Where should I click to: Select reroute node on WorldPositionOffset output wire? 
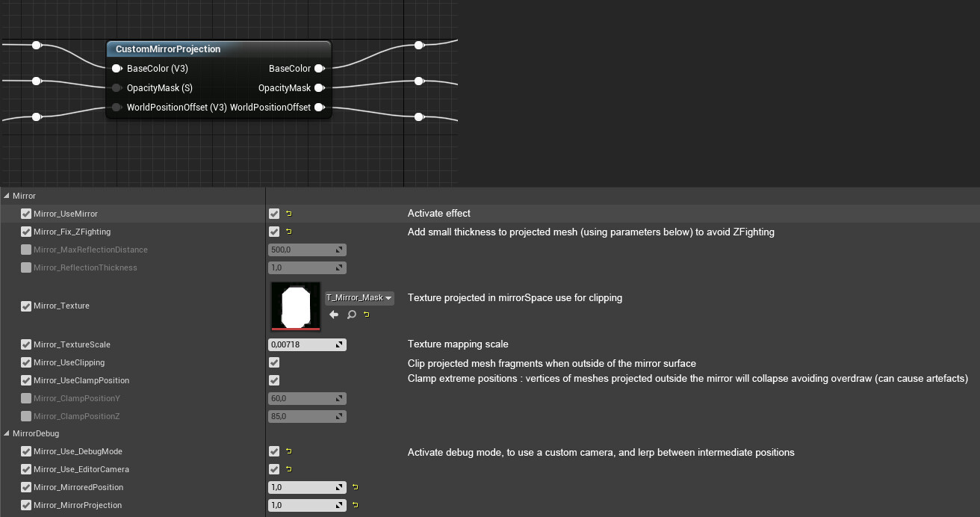(x=419, y=117)
